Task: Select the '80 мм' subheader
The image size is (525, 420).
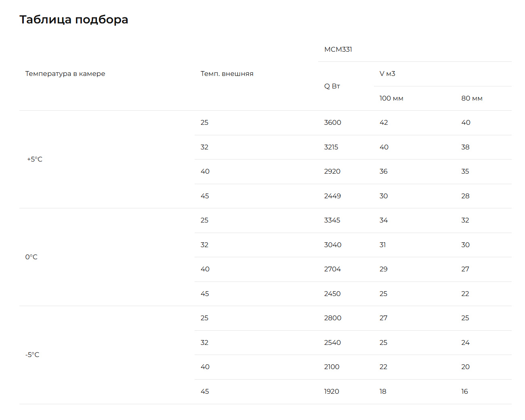Action: pos(472,98)
